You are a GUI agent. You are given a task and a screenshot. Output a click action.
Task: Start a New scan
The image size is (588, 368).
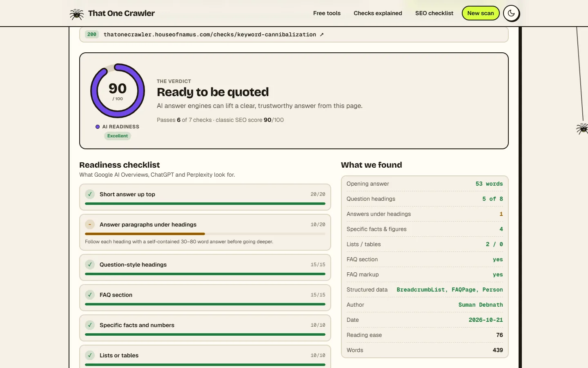481,13
